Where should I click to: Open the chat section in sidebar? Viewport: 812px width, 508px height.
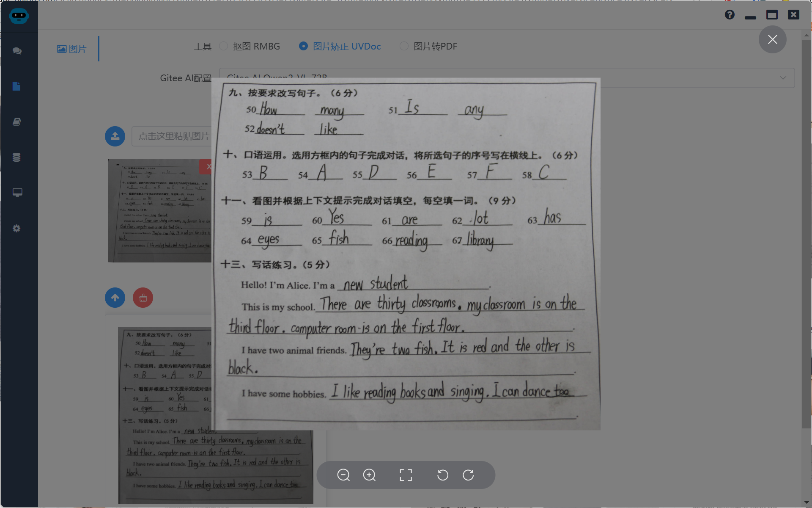point(17,51)
